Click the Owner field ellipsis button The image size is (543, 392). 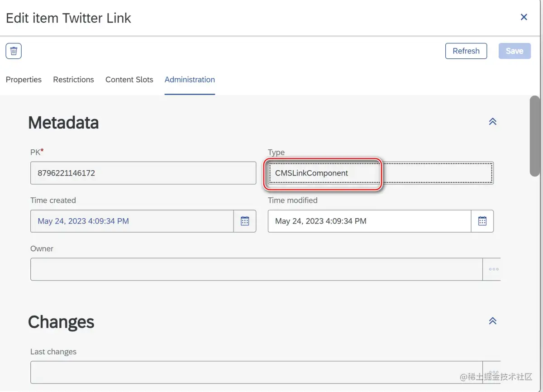(493, 269)
